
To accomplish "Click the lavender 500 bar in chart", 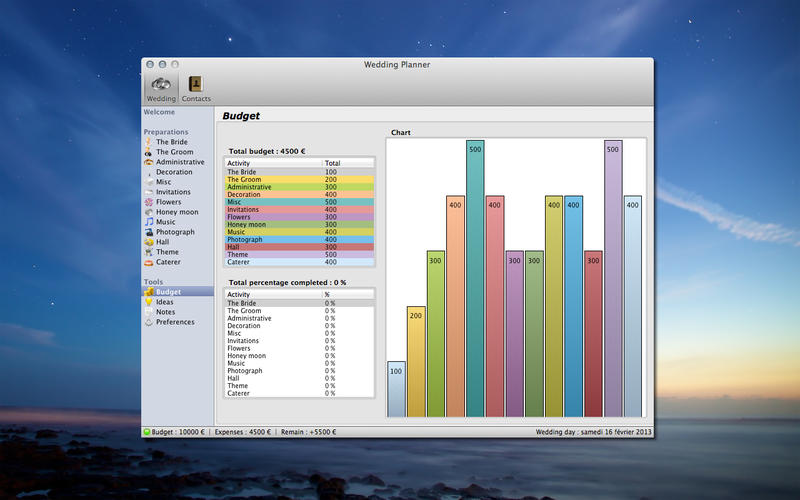I will tap(613, 279).
